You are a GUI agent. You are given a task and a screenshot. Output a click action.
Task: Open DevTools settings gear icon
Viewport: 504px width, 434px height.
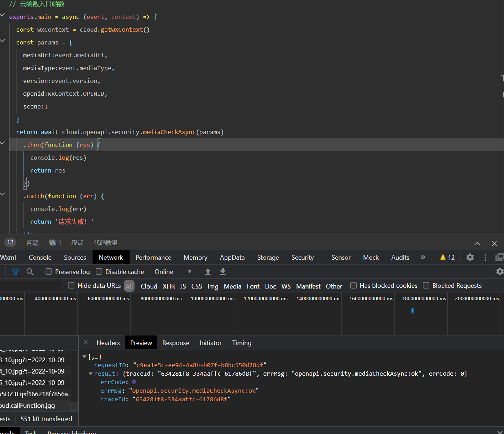coord(470,257)
